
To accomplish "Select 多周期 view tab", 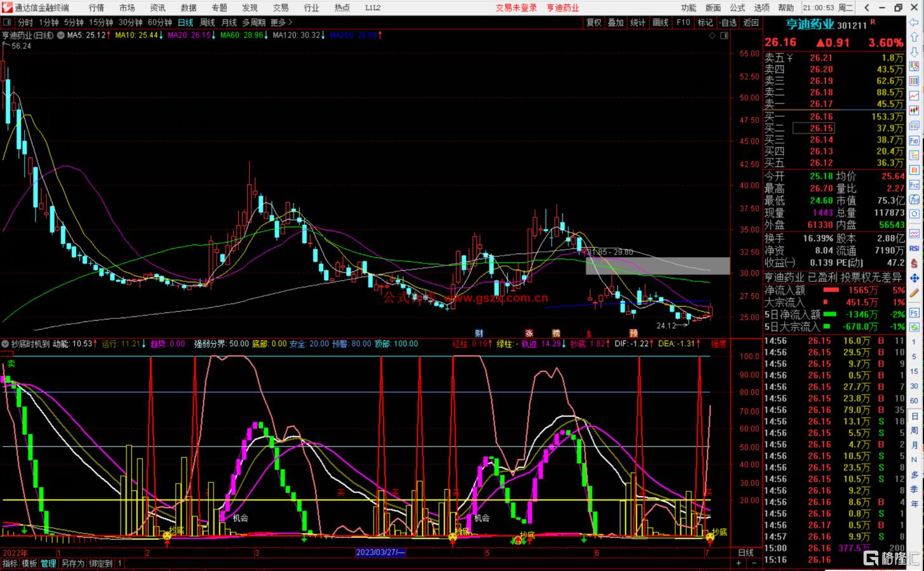I will [254, 22].
